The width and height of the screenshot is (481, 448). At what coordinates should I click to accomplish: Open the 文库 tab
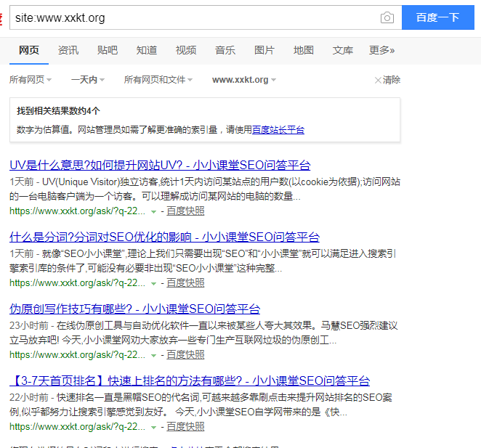pos(343,50)
